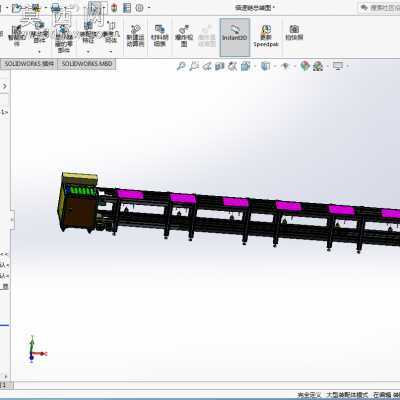Expand the Move Component dropdown arrow
Viewport: 400px width, 400px height.
(x=40, y=52)
